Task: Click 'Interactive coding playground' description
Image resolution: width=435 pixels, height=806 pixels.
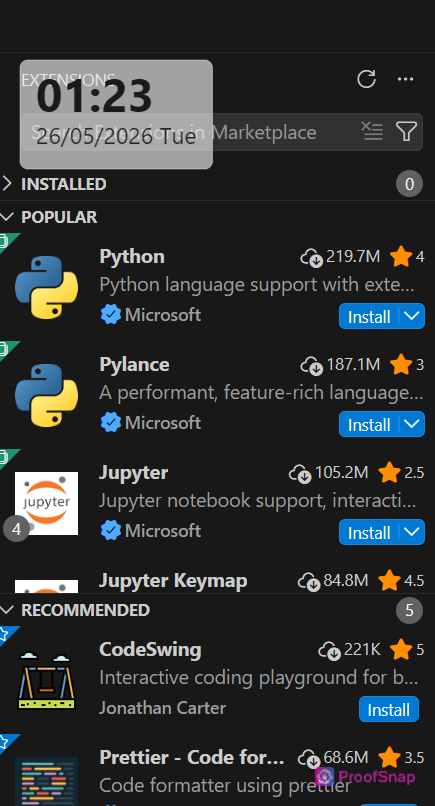Action: pos(258,677)
